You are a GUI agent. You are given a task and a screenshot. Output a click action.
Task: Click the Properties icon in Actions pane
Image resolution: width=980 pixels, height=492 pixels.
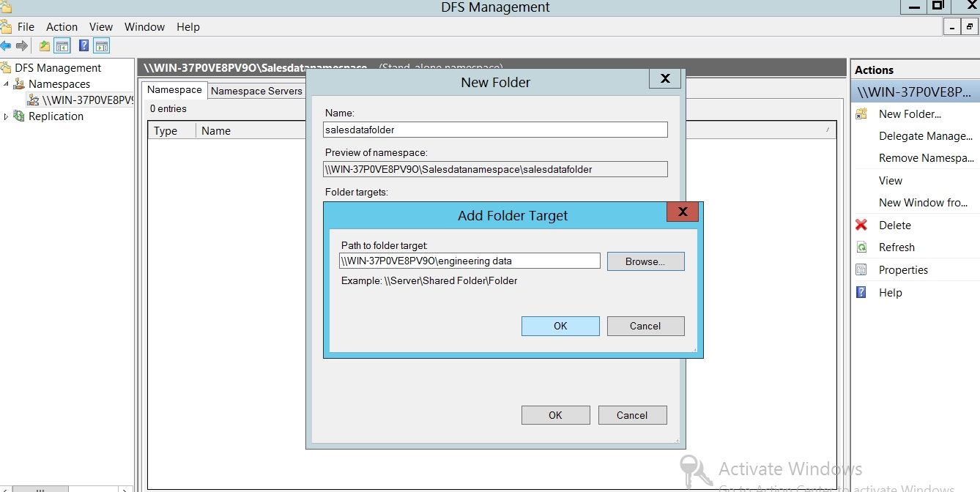[861, 270]
